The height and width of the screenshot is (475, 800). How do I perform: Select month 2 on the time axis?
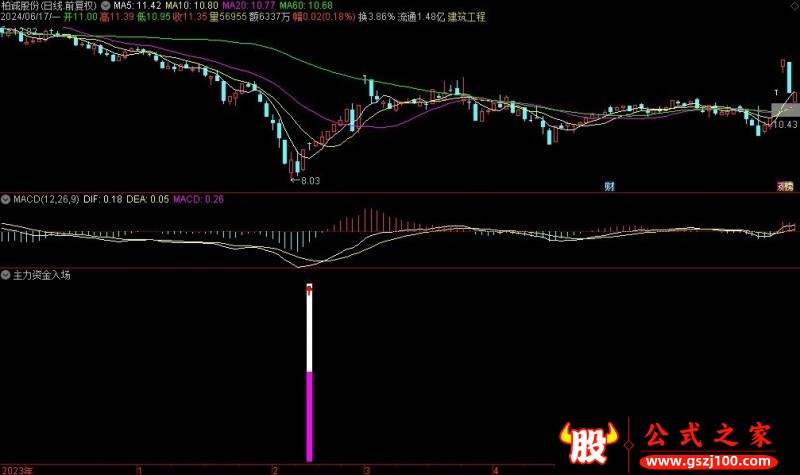[274, 470]
